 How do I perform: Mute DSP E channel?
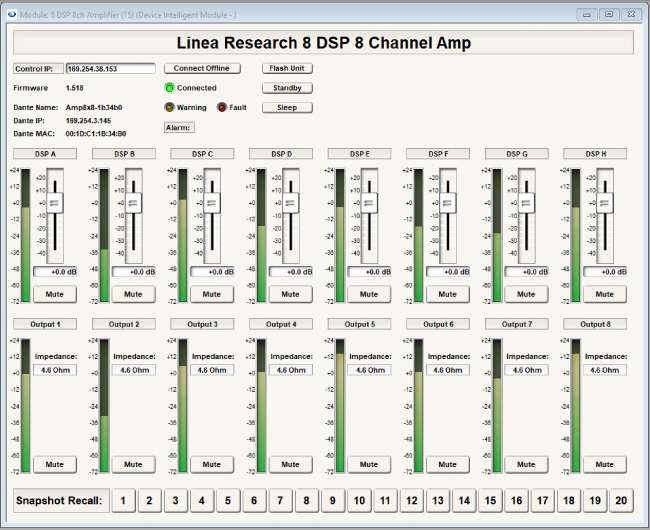point(369,294)
